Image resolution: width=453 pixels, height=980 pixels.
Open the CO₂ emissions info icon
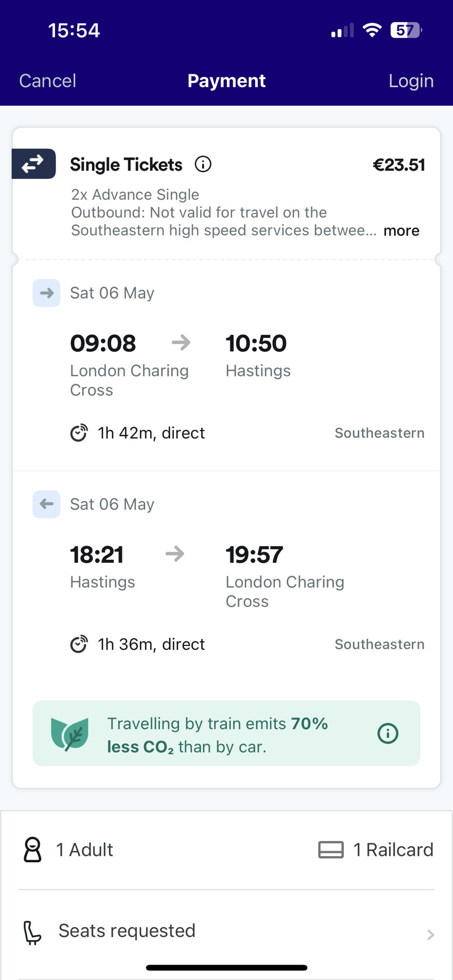pos(387,733)
